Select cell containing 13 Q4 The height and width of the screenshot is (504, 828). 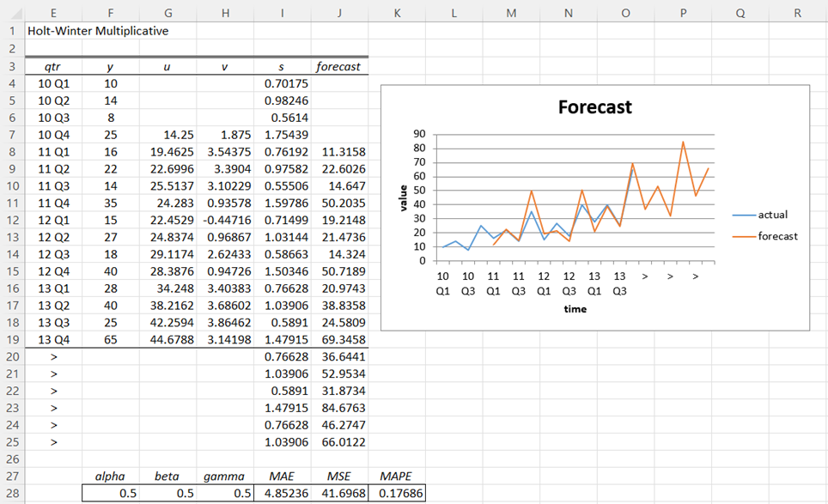tap(53, 339)
